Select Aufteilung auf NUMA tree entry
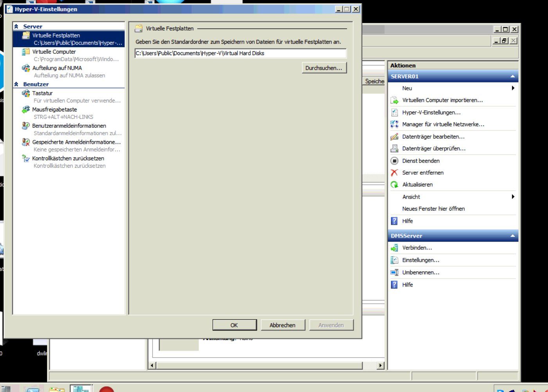548x392 pixels. click(x=57, y=68)
